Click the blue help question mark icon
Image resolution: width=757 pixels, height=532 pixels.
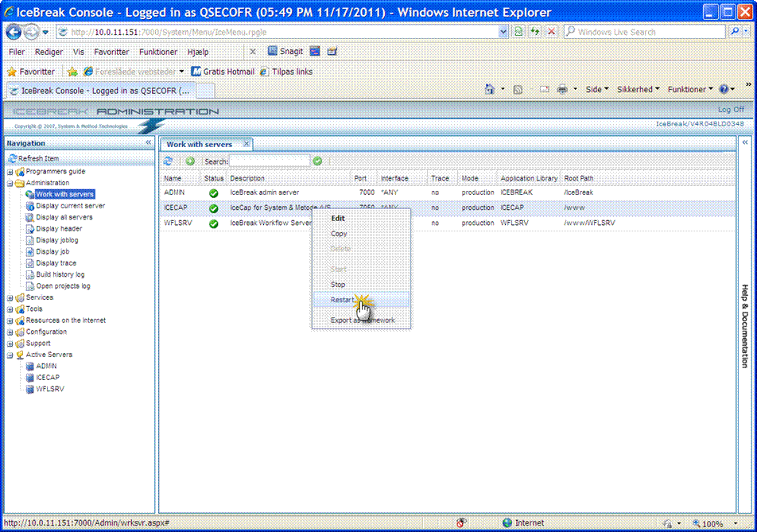pyautogui.click(x=724, y=89)
